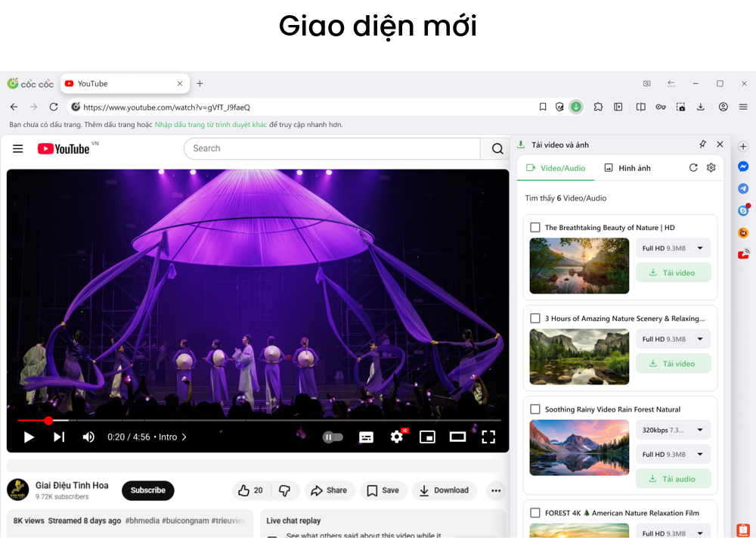Open Messenger in the sidebar
This screenshot has height=538, width=756.
pyautogui.click(x=743, y=166)
